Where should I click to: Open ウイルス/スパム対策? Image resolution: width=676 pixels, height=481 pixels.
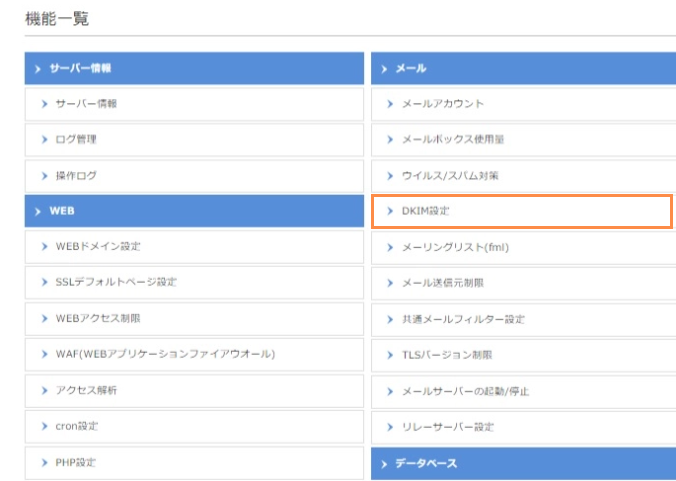523,176
